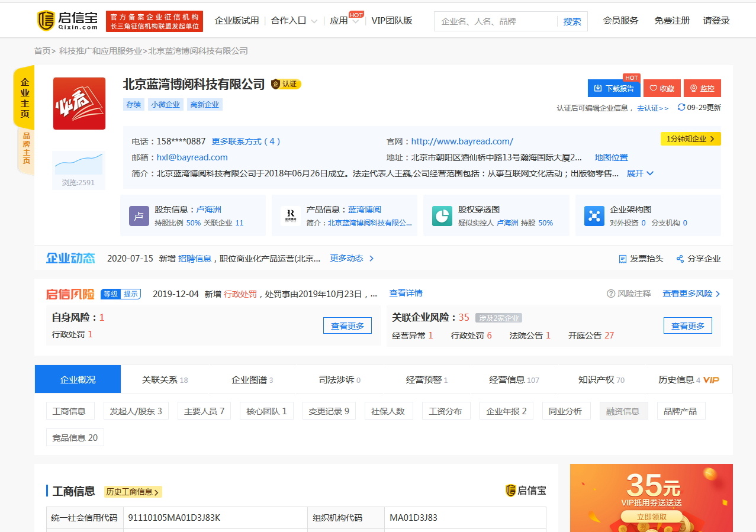Image resolution: width=756 pixels, height=532 pixels.
Task: Open 历史信息 VIP tab
Action: [x=689, y=380]
